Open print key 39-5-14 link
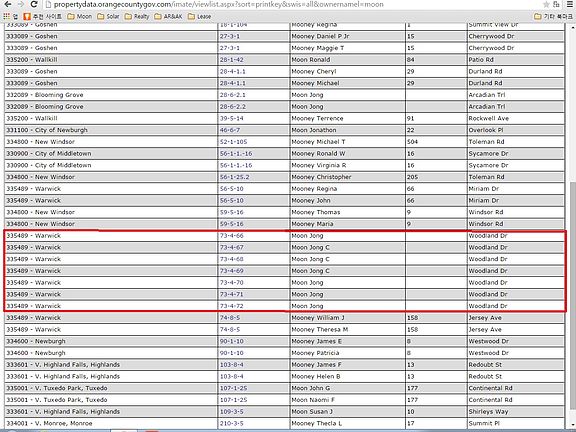 pos(231,118)
